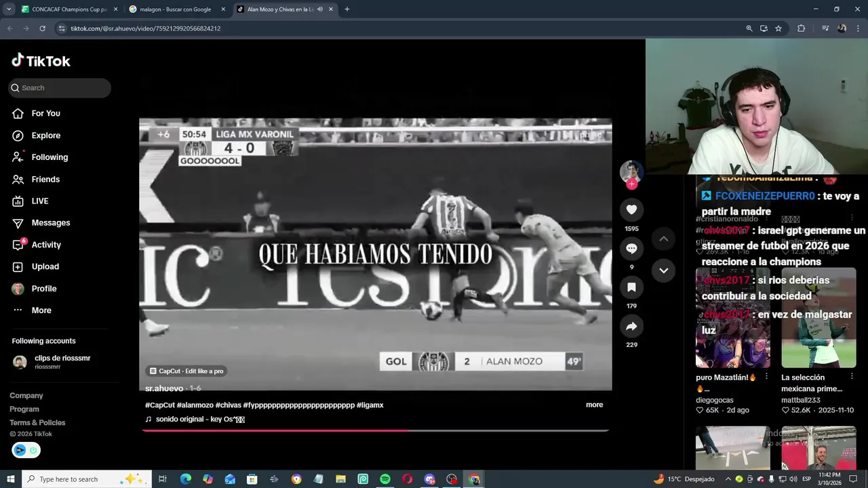Open the media control toolbar icon
The height and width of the screenshot is (488, 868).
pyautogui.click(x=825, y=28)
